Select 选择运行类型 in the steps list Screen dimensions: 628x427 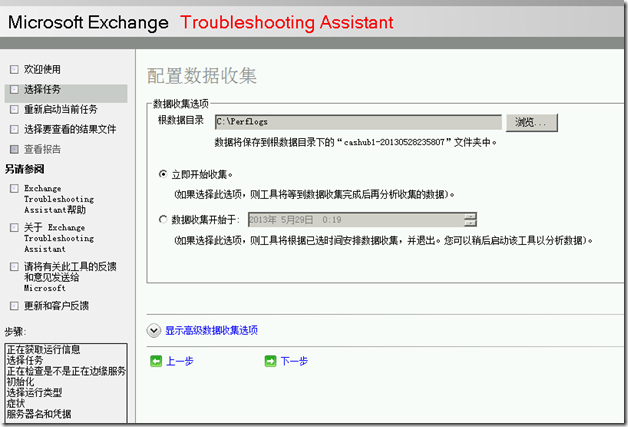click(x=34, y=393)
